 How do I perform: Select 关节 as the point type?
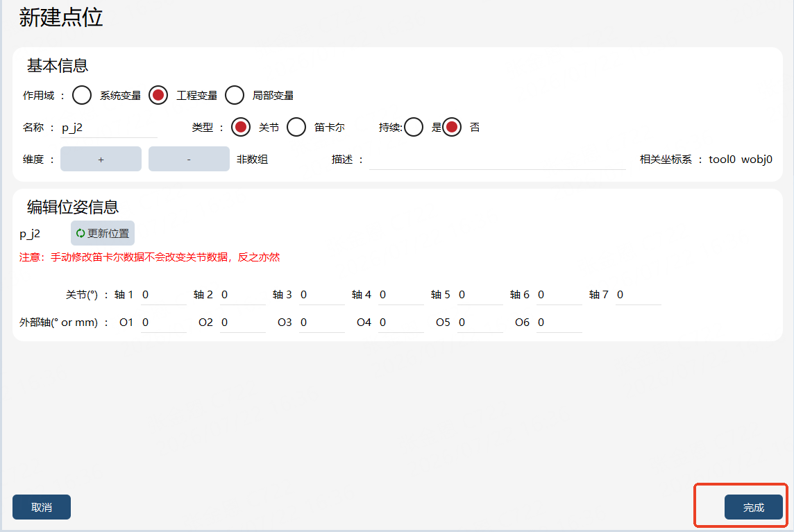click(x=241, y=127)
